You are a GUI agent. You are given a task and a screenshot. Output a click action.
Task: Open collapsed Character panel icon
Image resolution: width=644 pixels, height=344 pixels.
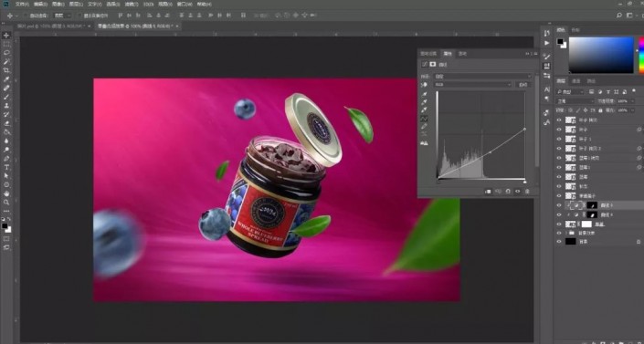pos(546,89)
